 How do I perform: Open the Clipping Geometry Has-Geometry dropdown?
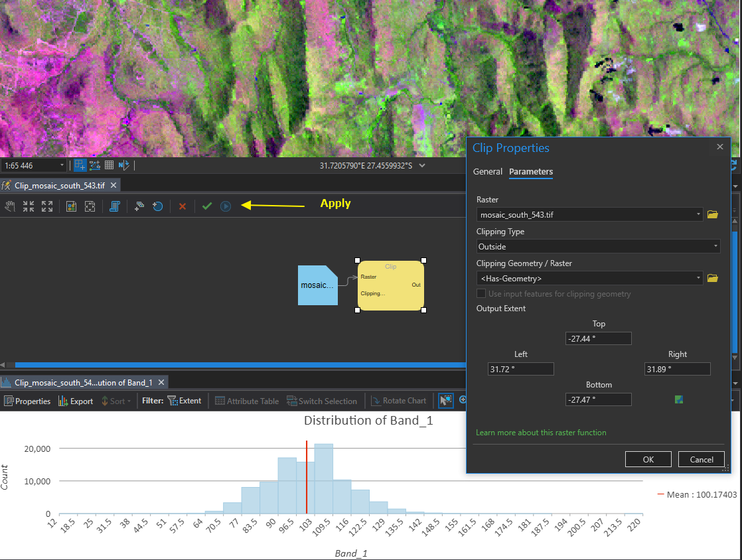[x=698, y=278]
